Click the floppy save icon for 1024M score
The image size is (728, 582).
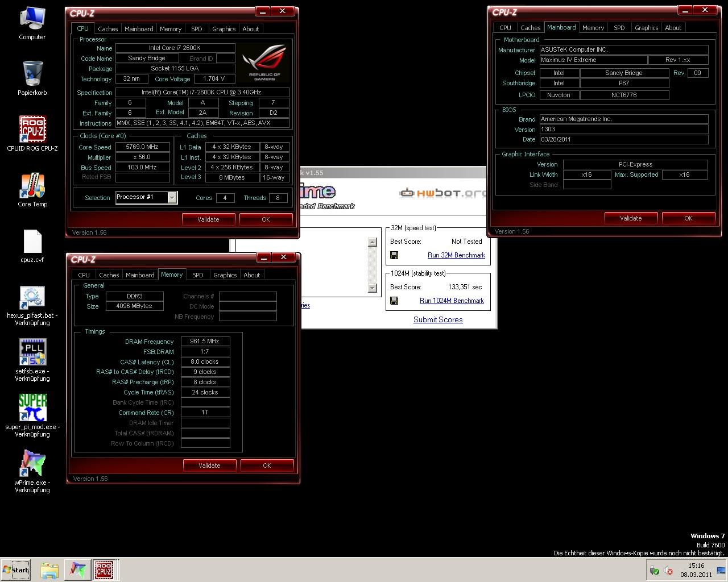coord(394,301)
